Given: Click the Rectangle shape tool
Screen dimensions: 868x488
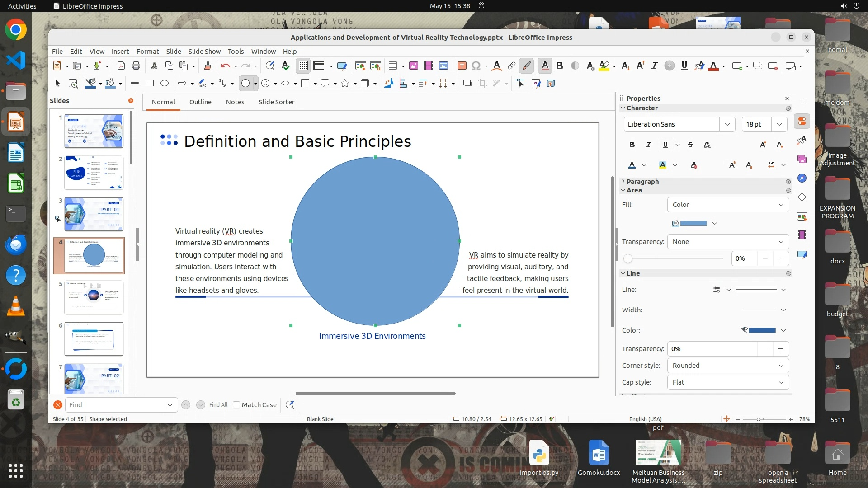Looking at the screenshot, I should coord(150,83).
